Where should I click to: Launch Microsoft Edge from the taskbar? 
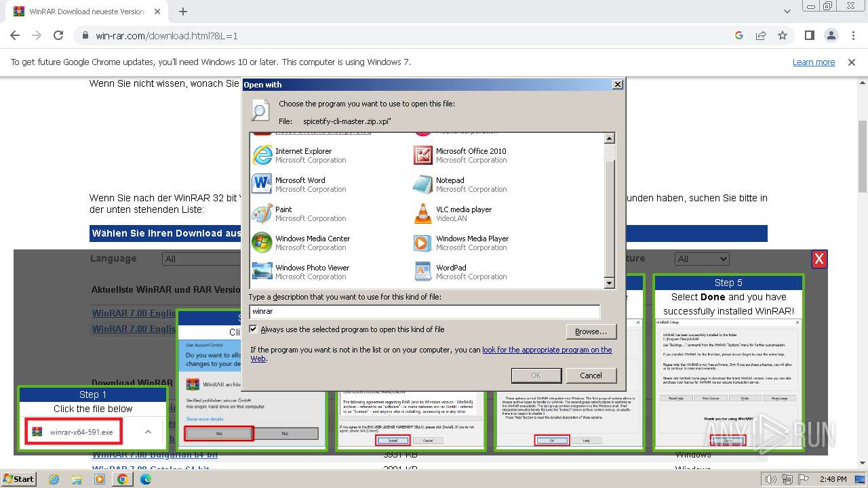[146, 479]
